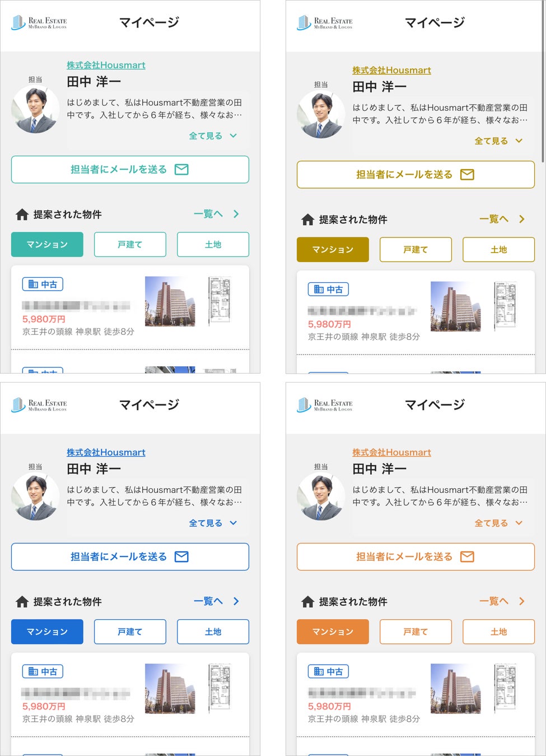Viewport: 546px width, 756px height.
Task: Click the Real Estate logo in blue-themed panel
Action: (39, 404)
